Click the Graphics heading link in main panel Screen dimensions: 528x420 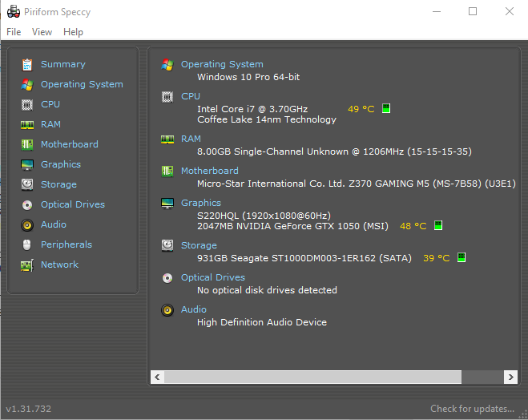click(201, 203)
